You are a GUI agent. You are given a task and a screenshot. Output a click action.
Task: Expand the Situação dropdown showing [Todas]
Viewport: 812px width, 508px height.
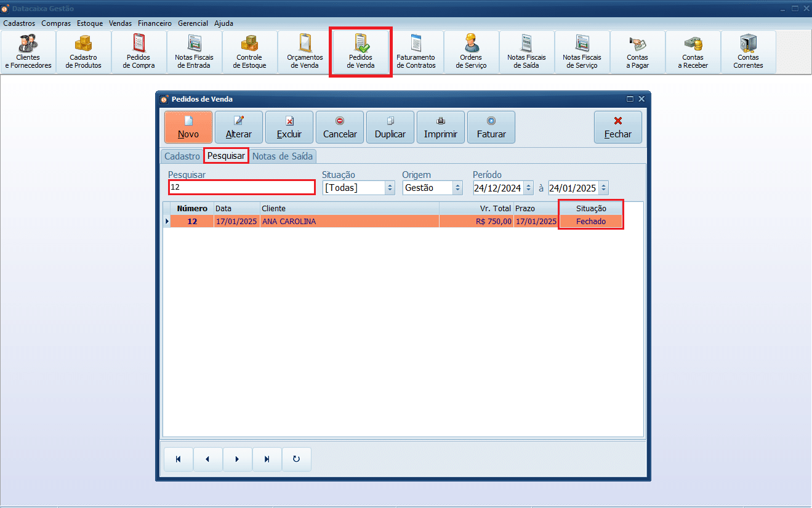(x=389, y=188)
